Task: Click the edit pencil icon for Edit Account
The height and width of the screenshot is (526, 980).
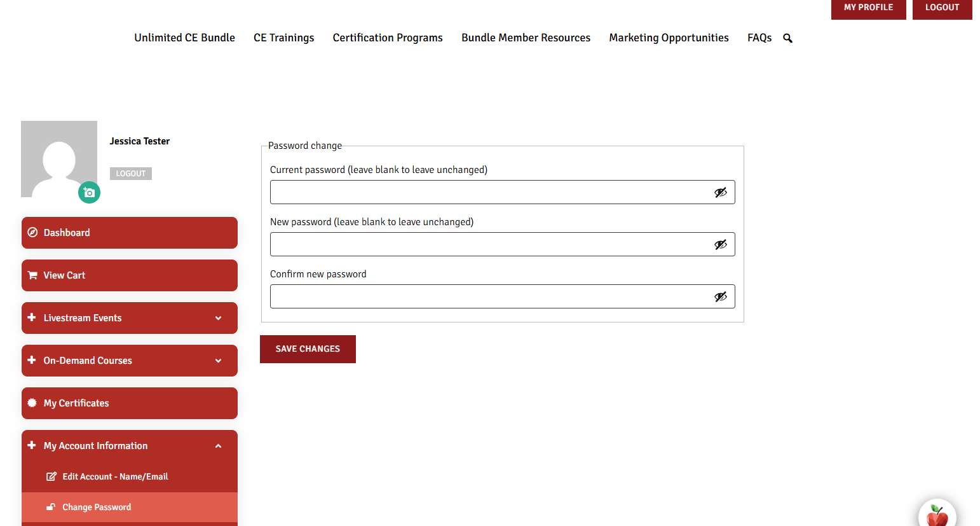Action: click(51, 476)
